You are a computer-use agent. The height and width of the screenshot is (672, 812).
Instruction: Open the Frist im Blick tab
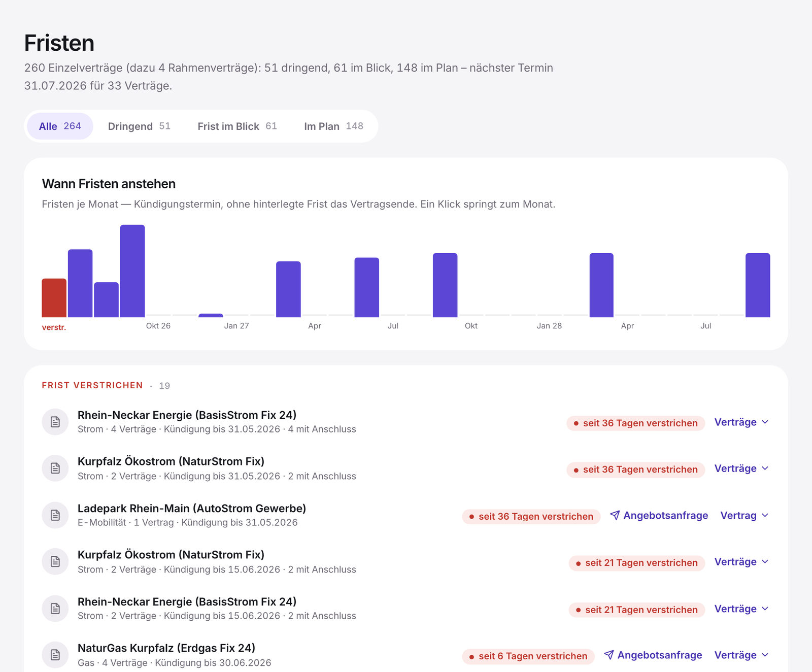pos(237,126)
